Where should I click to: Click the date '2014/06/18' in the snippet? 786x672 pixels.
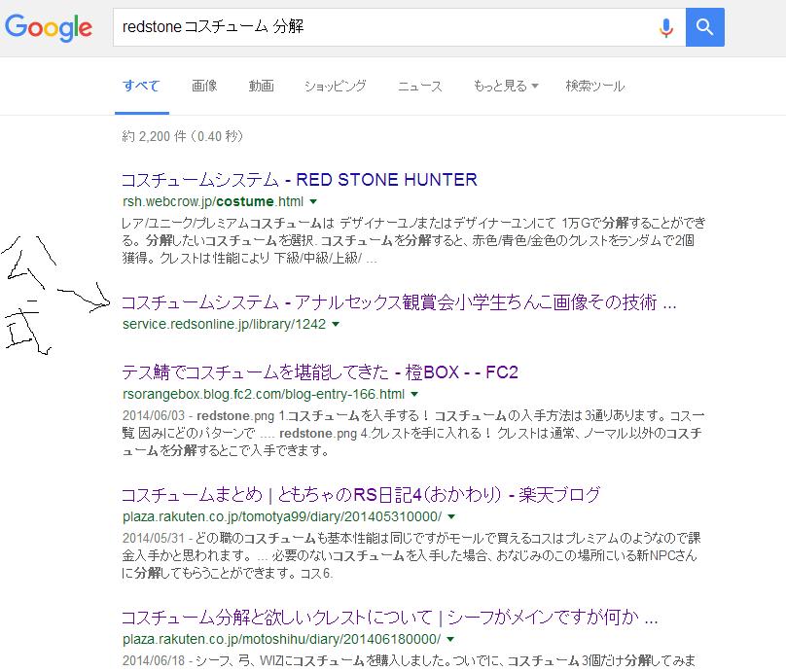[154, 660]
